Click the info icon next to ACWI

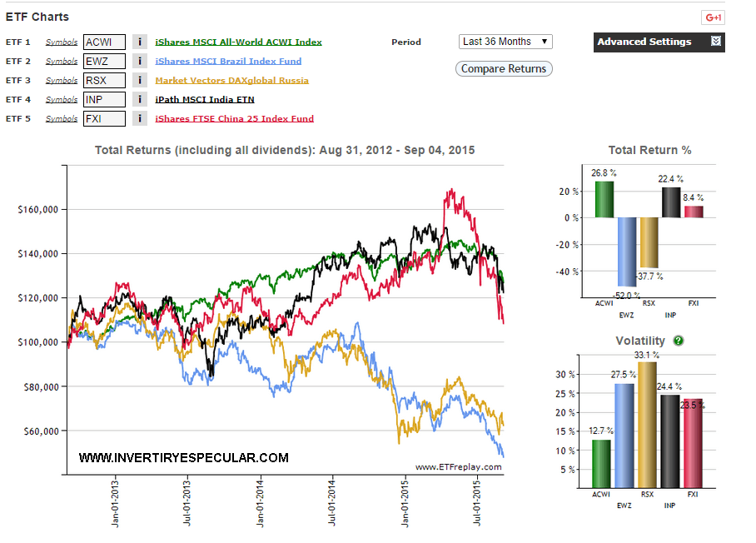tap(140, 42)
